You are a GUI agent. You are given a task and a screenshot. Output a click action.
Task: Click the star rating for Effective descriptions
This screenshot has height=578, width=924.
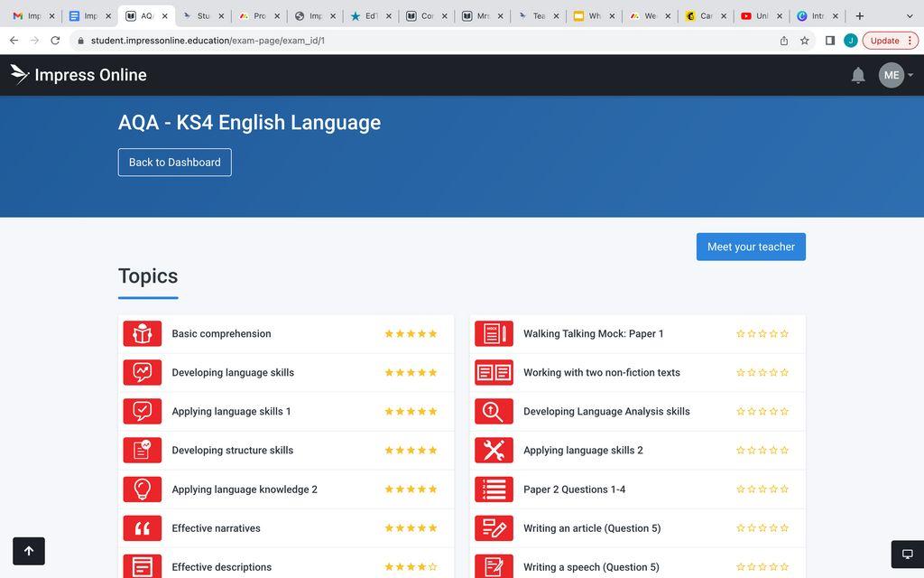click(x=411, y=567)
